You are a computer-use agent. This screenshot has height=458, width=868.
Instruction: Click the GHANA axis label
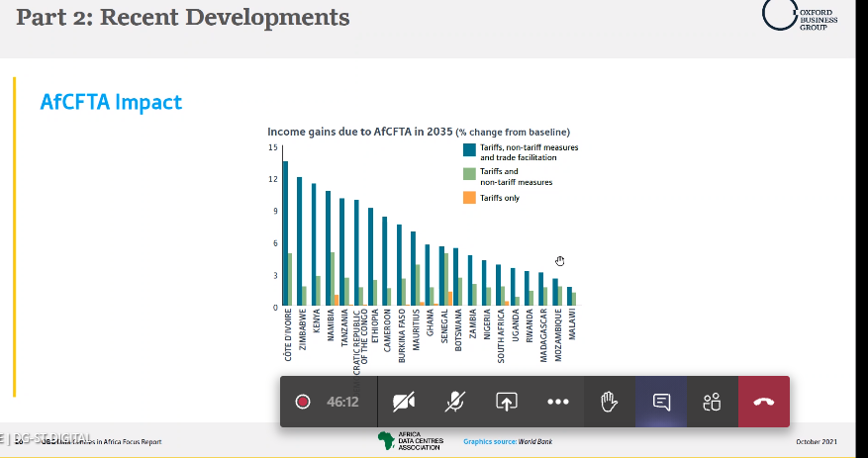(431, 321)
